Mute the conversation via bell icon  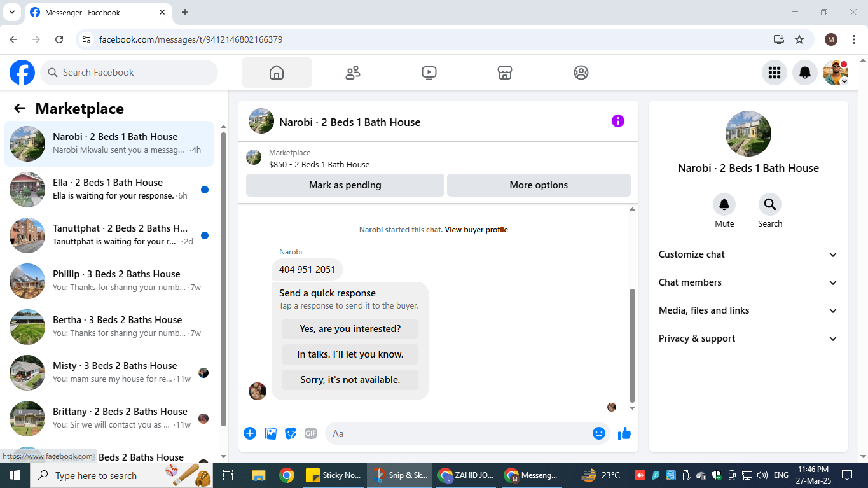click(x=724, y=204)
